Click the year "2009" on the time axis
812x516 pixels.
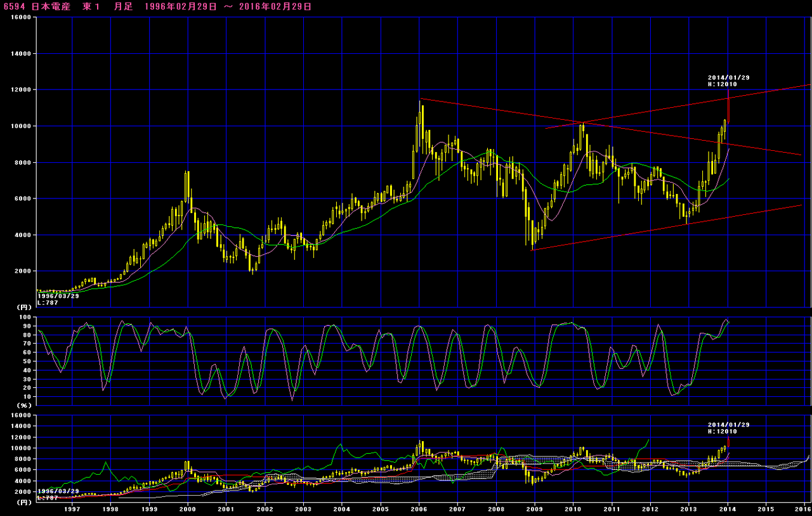535,508
